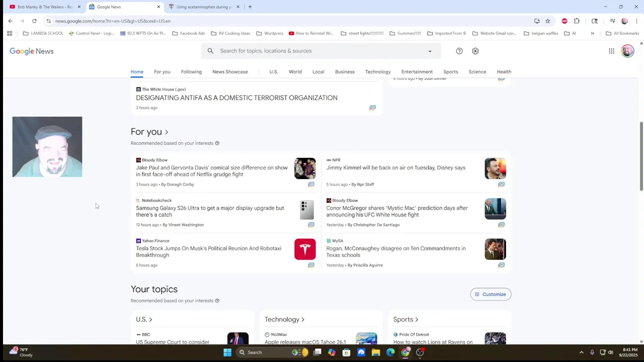Click the Tesla logo article thumbnail

305,249
